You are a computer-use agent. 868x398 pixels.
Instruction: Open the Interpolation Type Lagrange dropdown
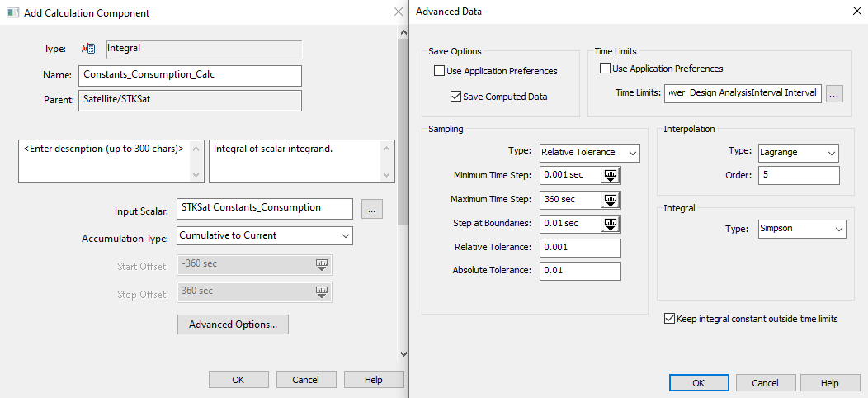pos(798,153)
